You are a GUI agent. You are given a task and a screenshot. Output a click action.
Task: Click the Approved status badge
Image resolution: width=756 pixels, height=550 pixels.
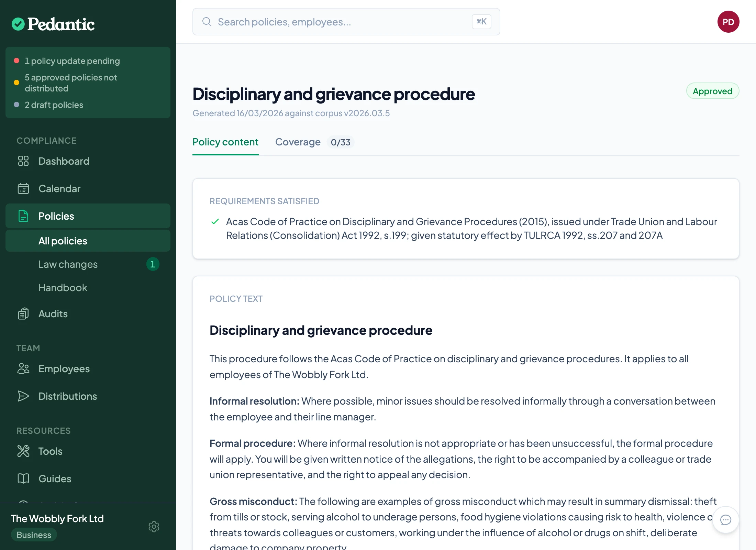(712, 91)
